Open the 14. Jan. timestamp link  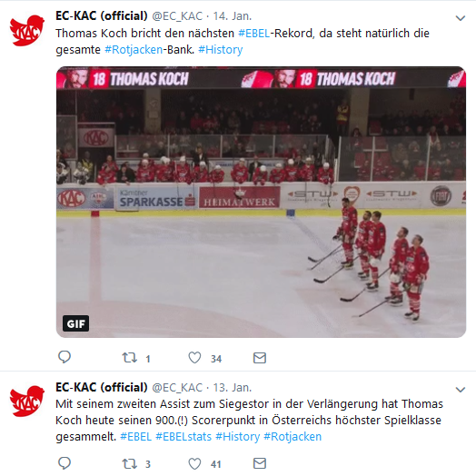pos(233,16)
